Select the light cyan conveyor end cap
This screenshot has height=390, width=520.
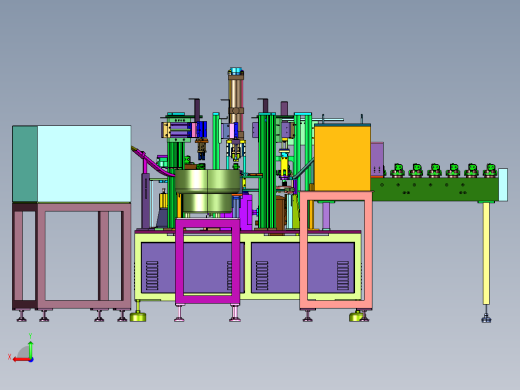coord(503,185)
